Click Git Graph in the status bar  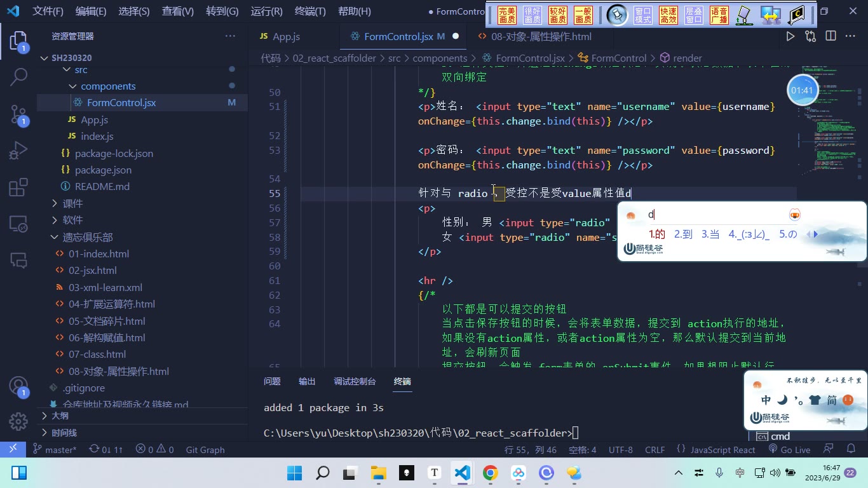point(205,449)
